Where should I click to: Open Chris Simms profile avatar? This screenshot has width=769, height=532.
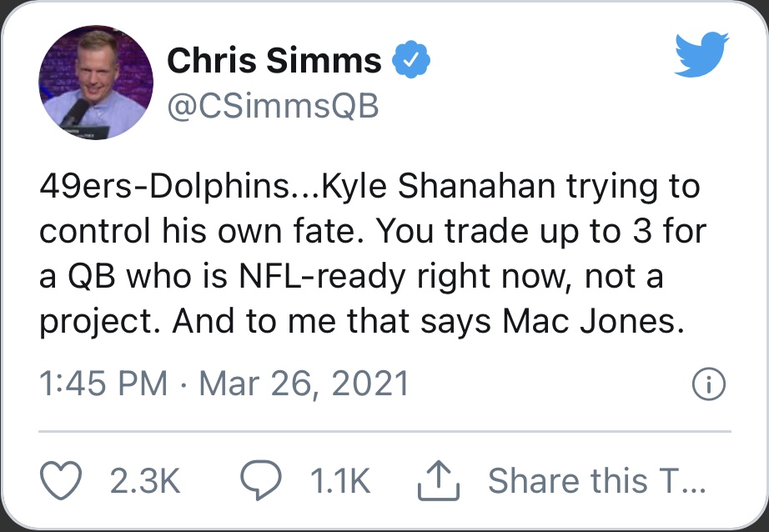point(97,82)
